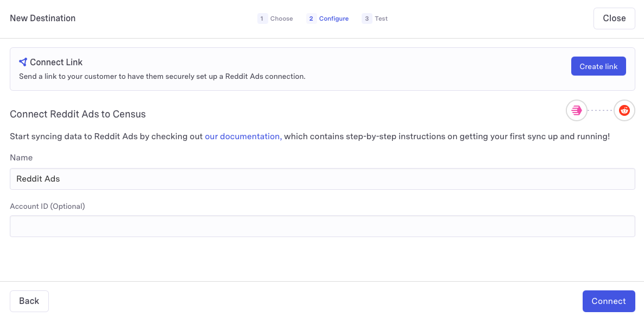Click the empty Account ID input field
Viewport: 644px width, 323px height.
point(322,226)
